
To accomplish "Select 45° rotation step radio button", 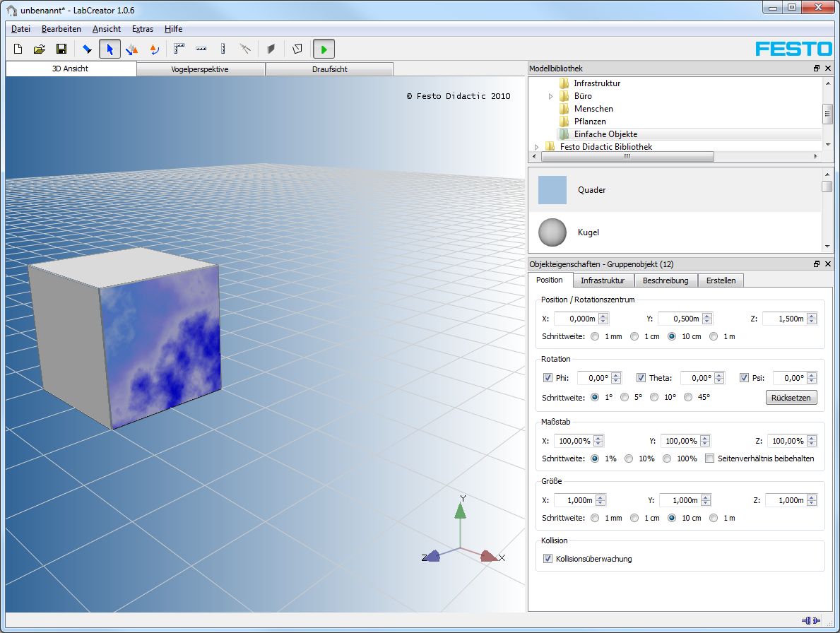I will pos(688,397).
